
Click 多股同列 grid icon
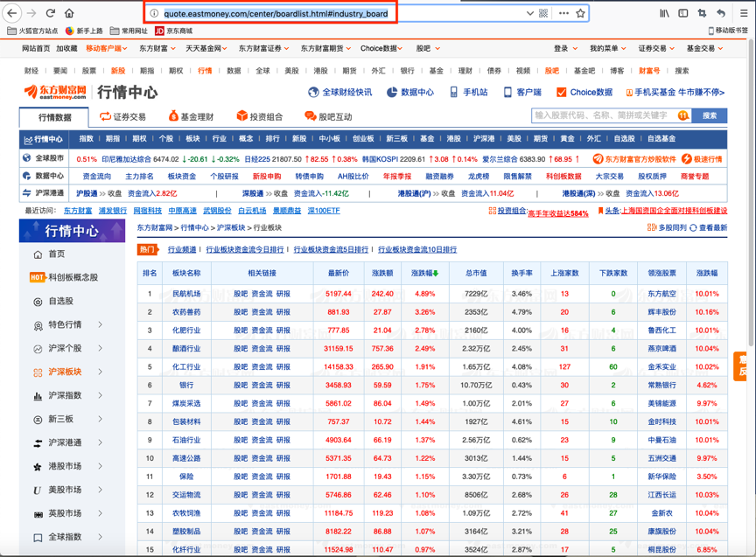point(667,227)
